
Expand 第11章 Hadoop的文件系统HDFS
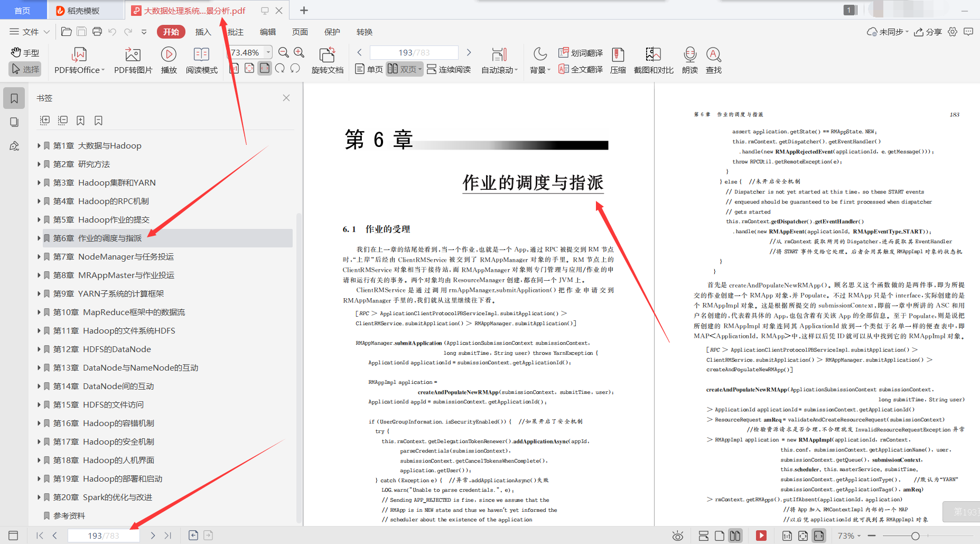coord(39,330)
